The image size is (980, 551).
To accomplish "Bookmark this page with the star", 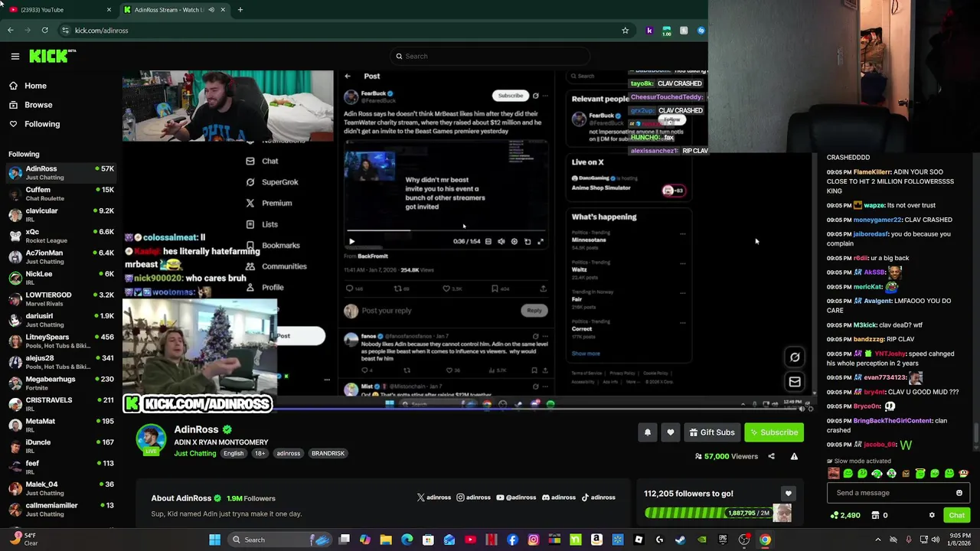I will coord(626,31).
